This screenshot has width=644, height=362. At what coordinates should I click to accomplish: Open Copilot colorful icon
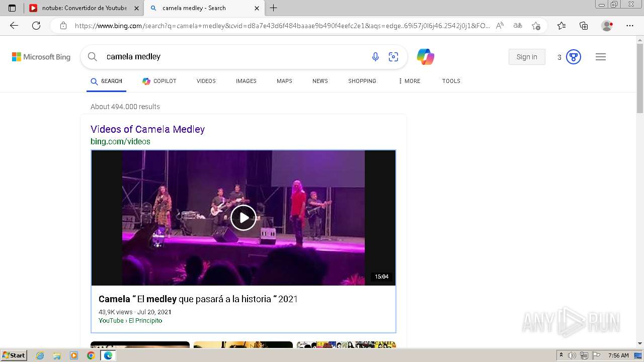click(426, 57)
